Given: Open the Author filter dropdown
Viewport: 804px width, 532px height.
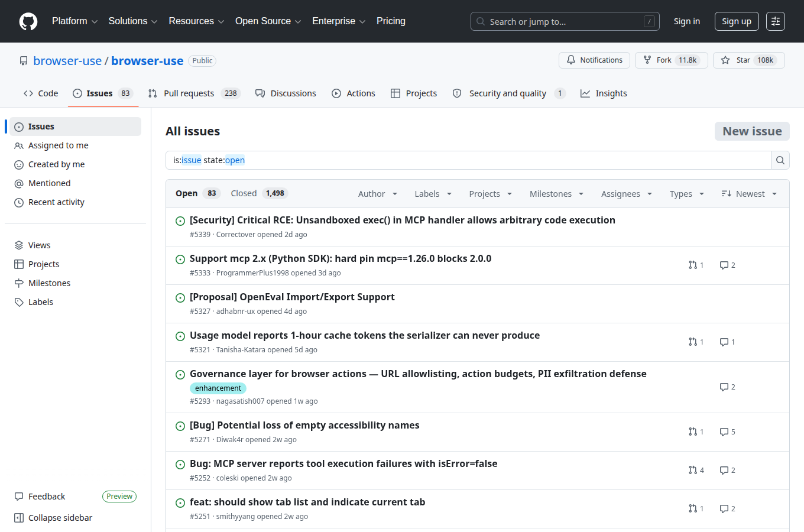Looking at the screenshot, I should pyautogui.click(x=378, y=194).
